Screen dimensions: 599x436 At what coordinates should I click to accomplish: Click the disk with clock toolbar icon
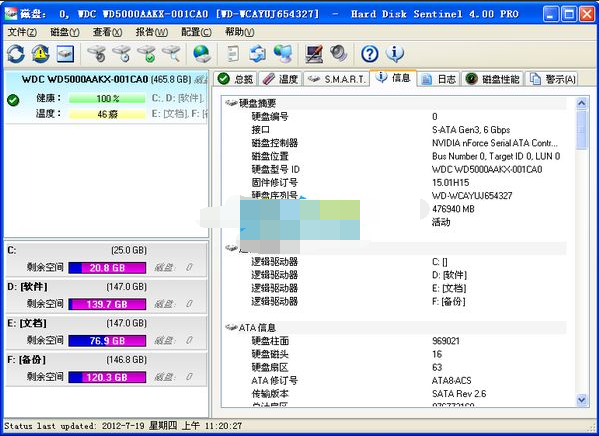pyautogui.click(x=121, y=54)
